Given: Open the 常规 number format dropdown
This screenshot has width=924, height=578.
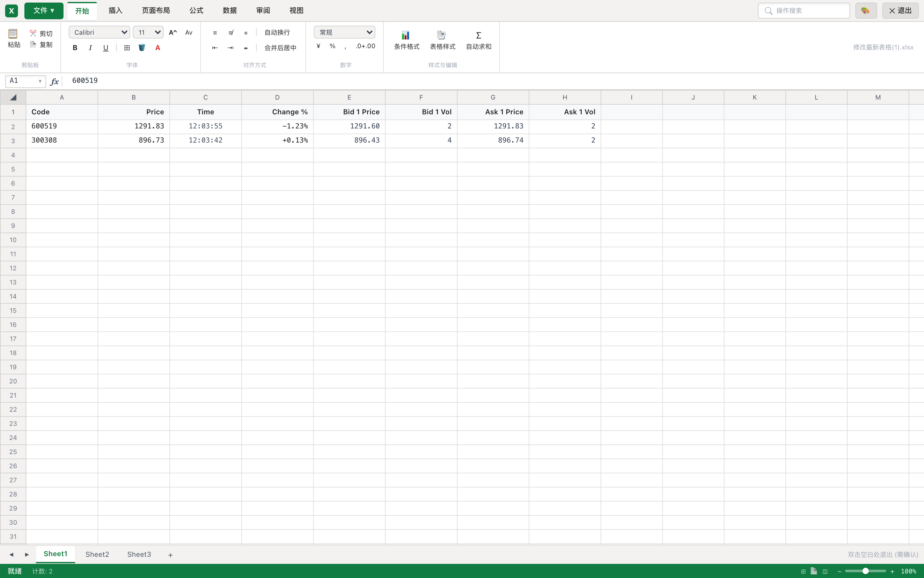Looking at the screenshot, I should [344, 32].
